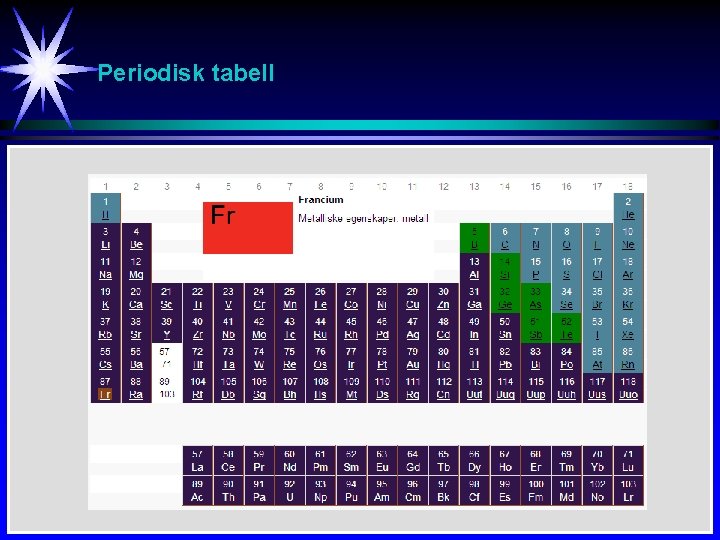720x540 pixels.
Task: Select the Argon cell Ar
Action: click(x=628, y=268)
